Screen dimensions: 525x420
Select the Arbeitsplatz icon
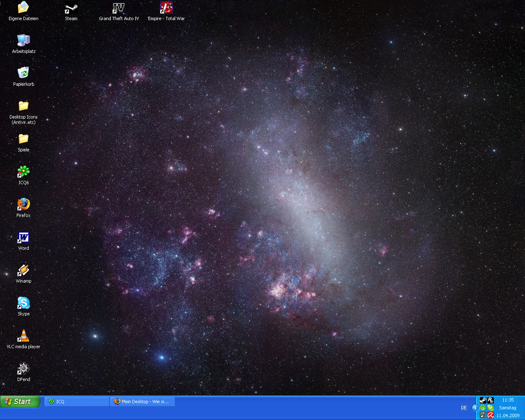coord(23,40)
